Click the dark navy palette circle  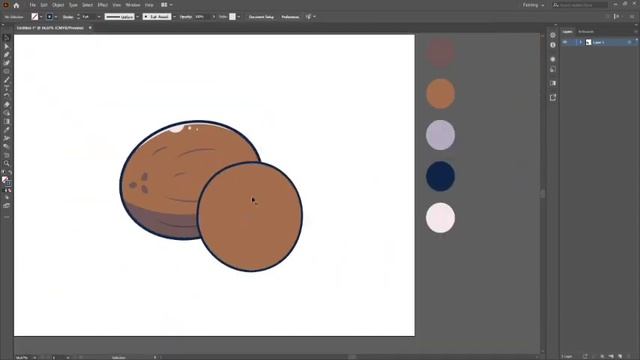click(440, 176)
